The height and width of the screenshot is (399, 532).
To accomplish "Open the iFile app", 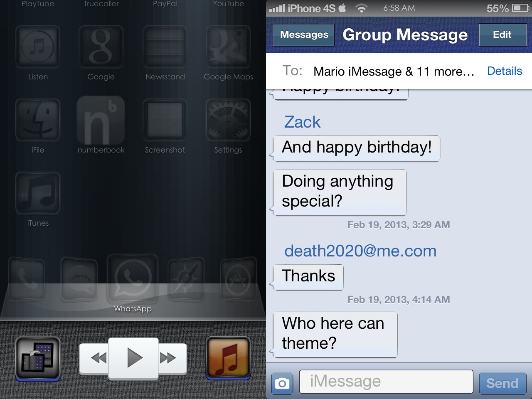I will (x=38, y=120).
